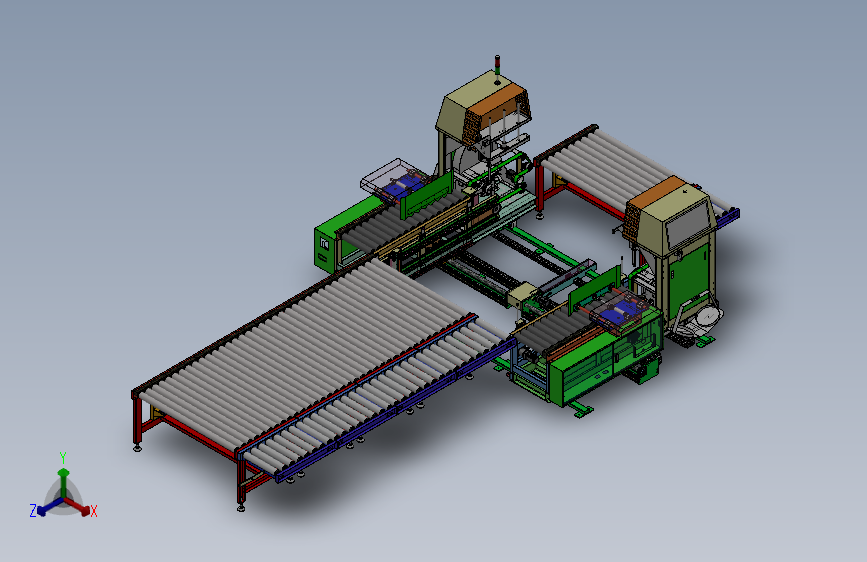
Task: Click the green Y axis of the orientation triad
Action: 64,482
